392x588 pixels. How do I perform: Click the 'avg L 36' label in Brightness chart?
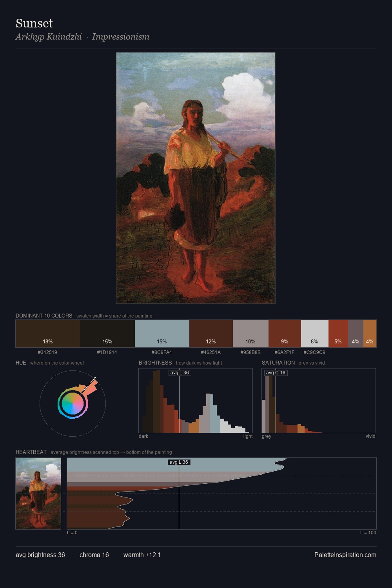(x=180, y=373)
